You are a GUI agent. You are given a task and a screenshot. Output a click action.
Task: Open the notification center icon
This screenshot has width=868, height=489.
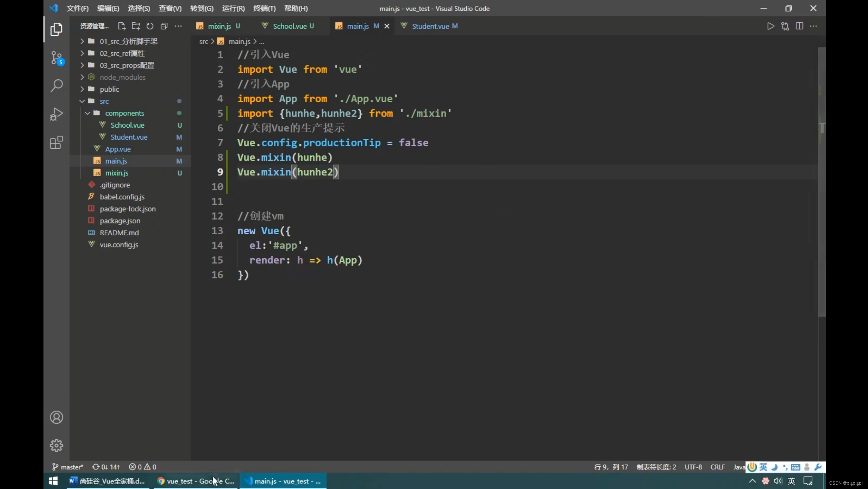point(808,481)
